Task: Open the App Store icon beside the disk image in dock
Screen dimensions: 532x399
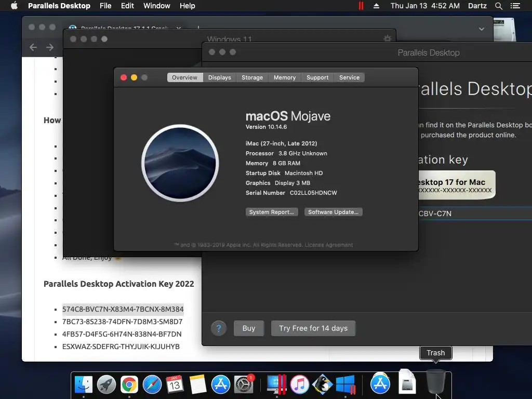Action: click(x=380, y=384)
